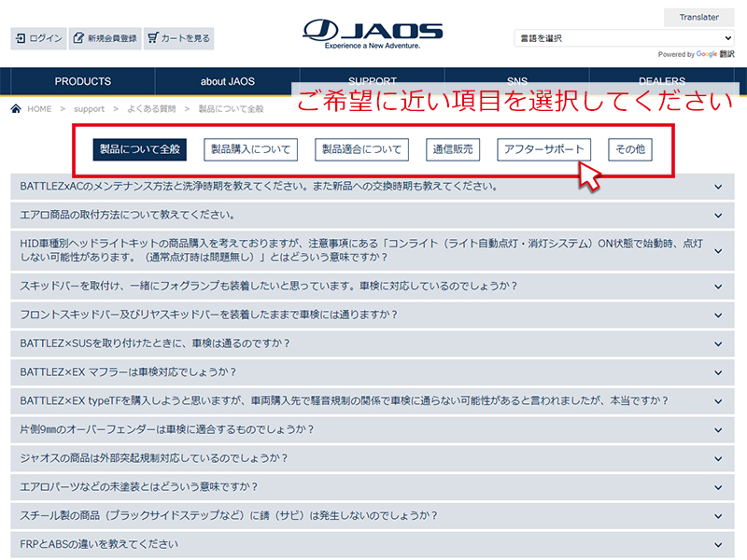Open the 言語を選択 language dropdown

pyautogui.click(x=624, y=38)
